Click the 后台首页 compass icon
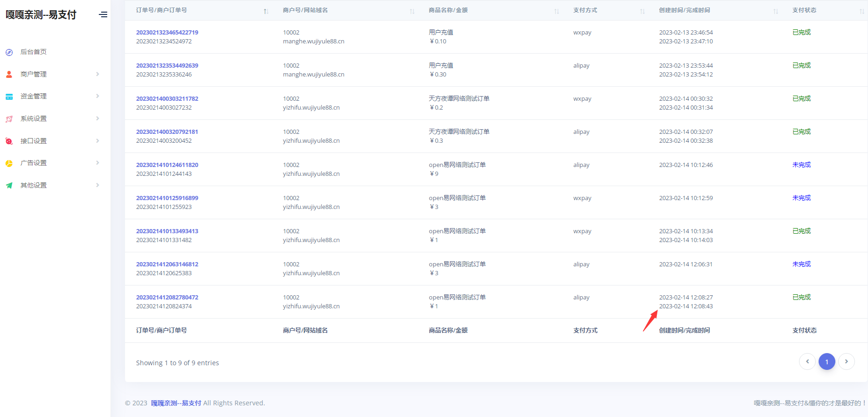The width and height of the screenshot is (868, 417). pos(9,52)
